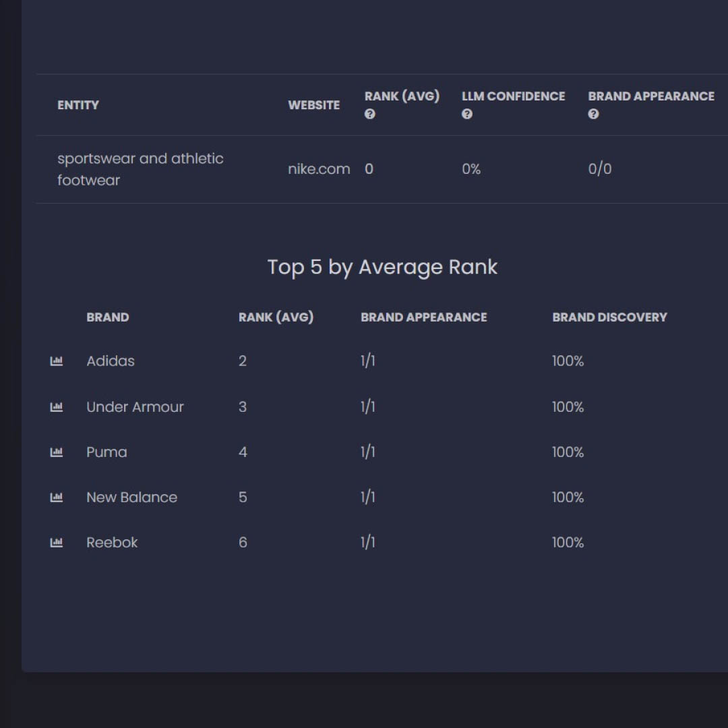The image size is (728, 728).
Task: Open the chart icon for Reebok
Action: [57, 543]
